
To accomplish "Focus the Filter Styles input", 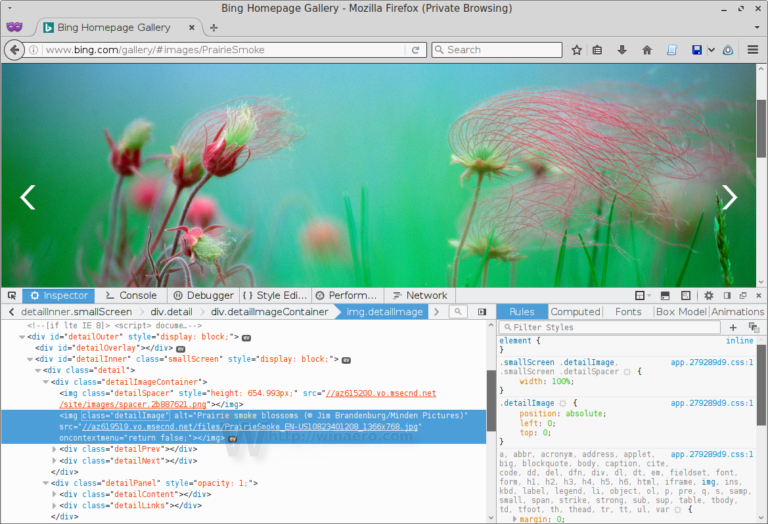I will pos(610,327).
